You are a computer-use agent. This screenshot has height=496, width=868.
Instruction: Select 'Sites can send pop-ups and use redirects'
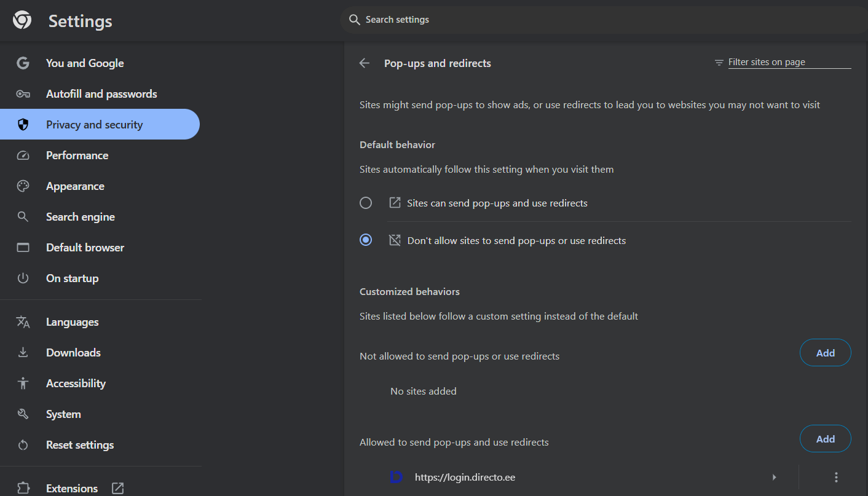click(366, 203)
